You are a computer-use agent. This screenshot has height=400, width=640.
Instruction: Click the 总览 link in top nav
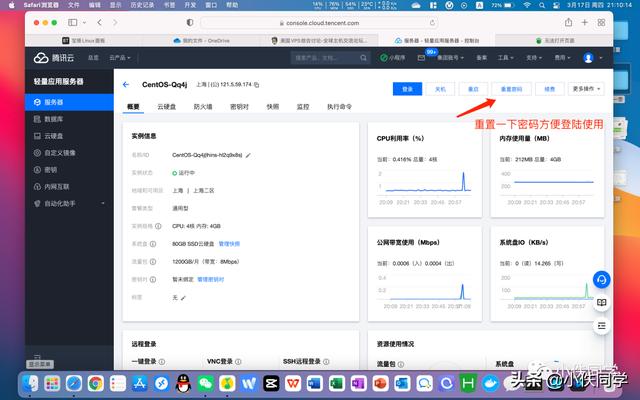(93, 58)
